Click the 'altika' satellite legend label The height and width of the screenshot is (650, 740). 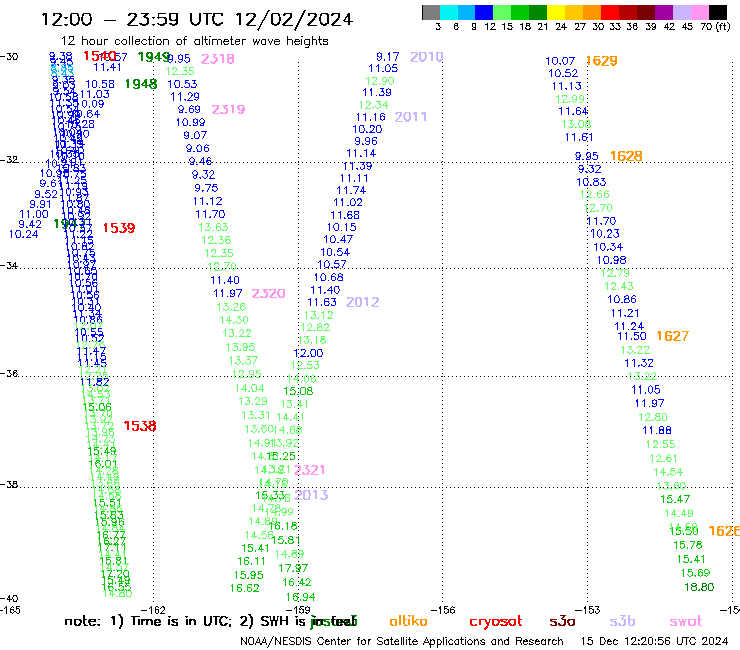tap(408, 621)
